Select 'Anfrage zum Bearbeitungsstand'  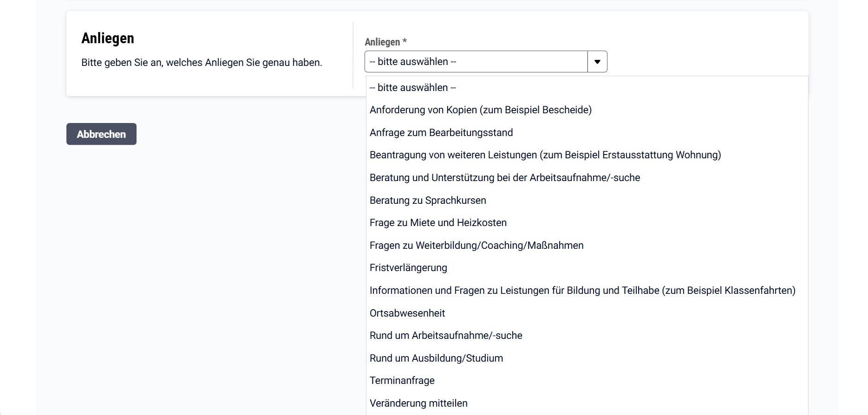point(441,133)
